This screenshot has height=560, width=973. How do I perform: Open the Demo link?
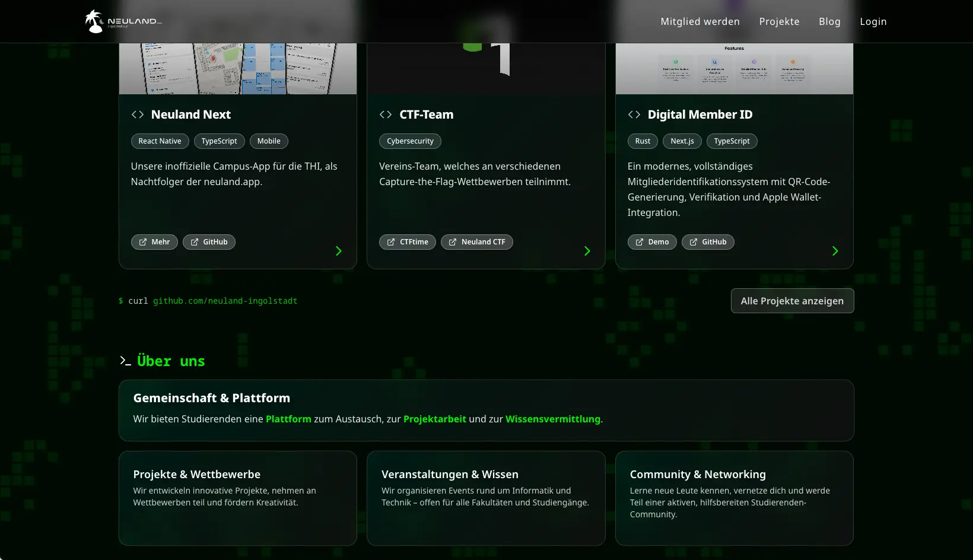[652, 242]
